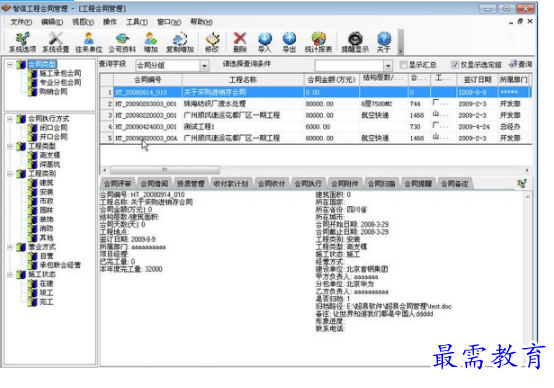The height and width of the screenshot is (388, 554).
Task: Sort by 签订日期 column header
Action: 477,80
